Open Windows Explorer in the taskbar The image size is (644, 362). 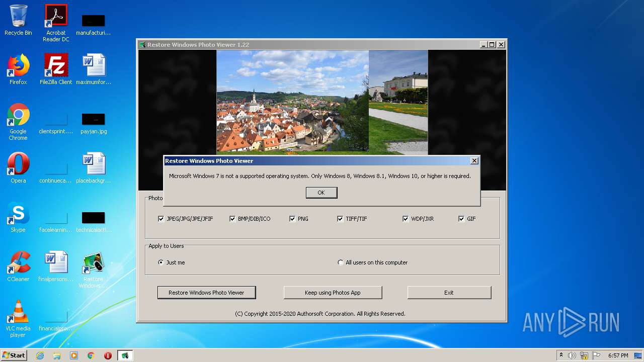point(57,355)
